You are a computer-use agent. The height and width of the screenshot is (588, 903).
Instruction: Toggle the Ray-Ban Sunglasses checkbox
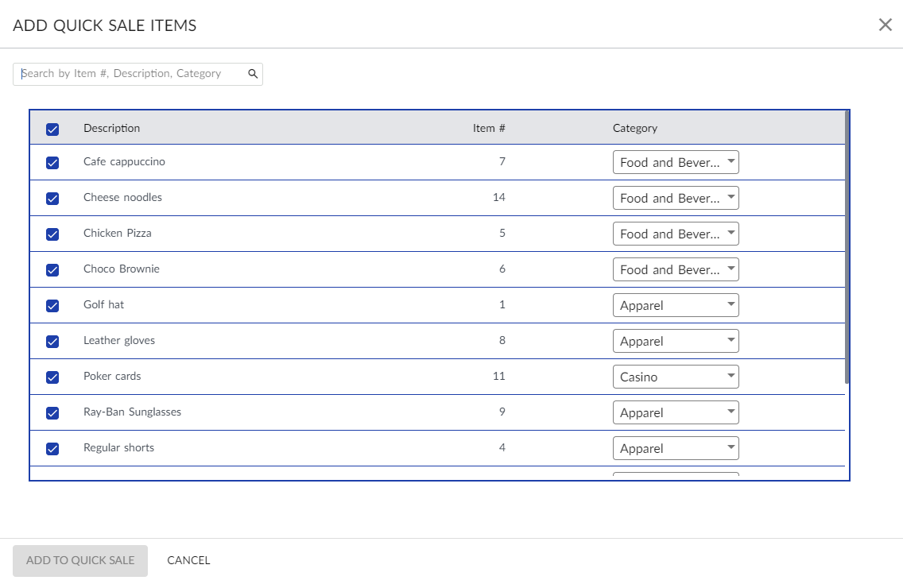click(x=52, y=412)
